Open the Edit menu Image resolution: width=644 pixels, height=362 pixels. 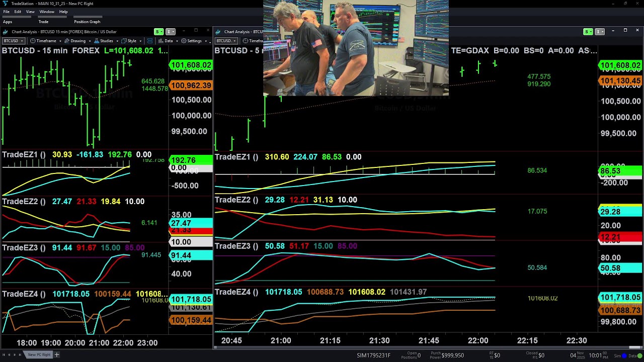pyautogui.click(x=18, y=12)
